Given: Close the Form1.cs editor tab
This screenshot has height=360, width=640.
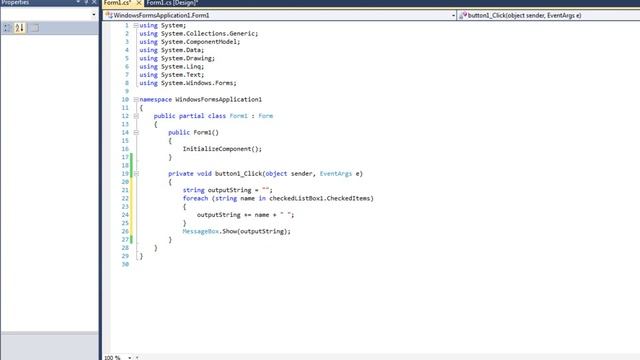Looking at the screenshot, I should [x=138, y=3].
